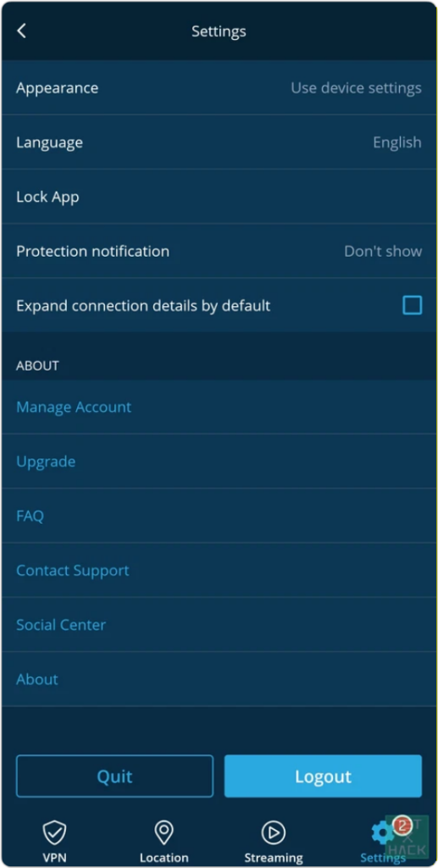Viewport: 438px width, 868px height.
Task: Open the Location pin icon tab
Action: (x=164, y=832)
